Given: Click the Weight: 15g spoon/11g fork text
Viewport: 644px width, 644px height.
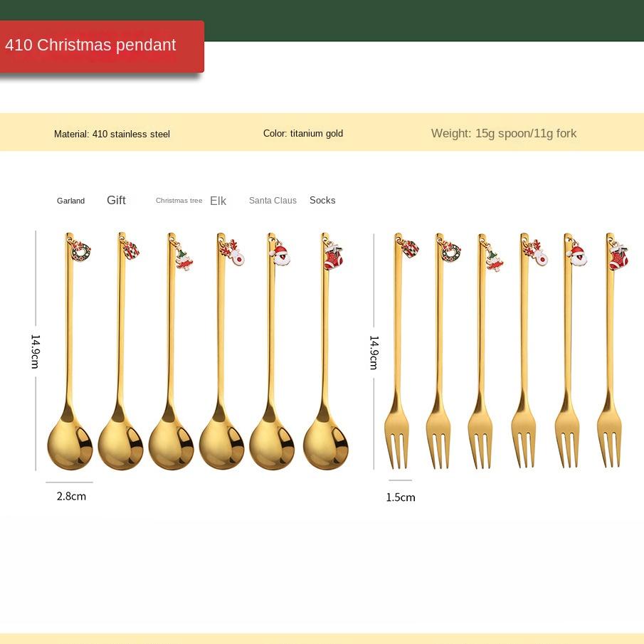Looking at the screenshot, I should [x=504, y=133].
